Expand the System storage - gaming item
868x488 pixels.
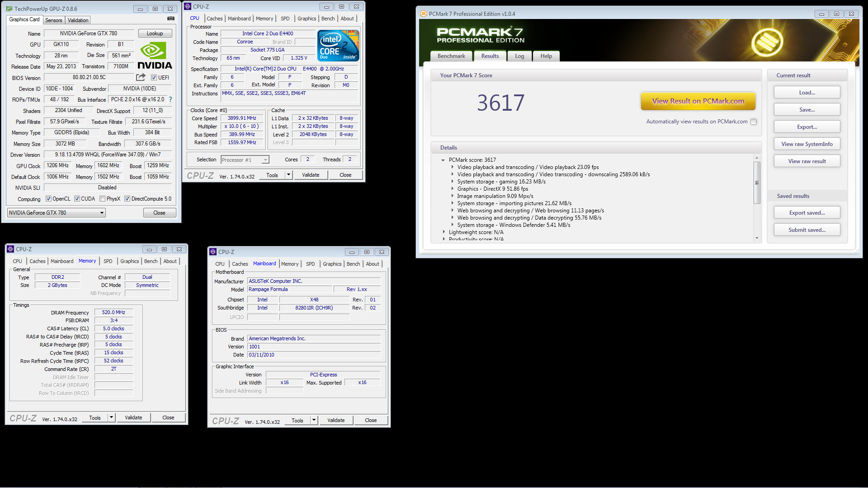tap(452, 182)
